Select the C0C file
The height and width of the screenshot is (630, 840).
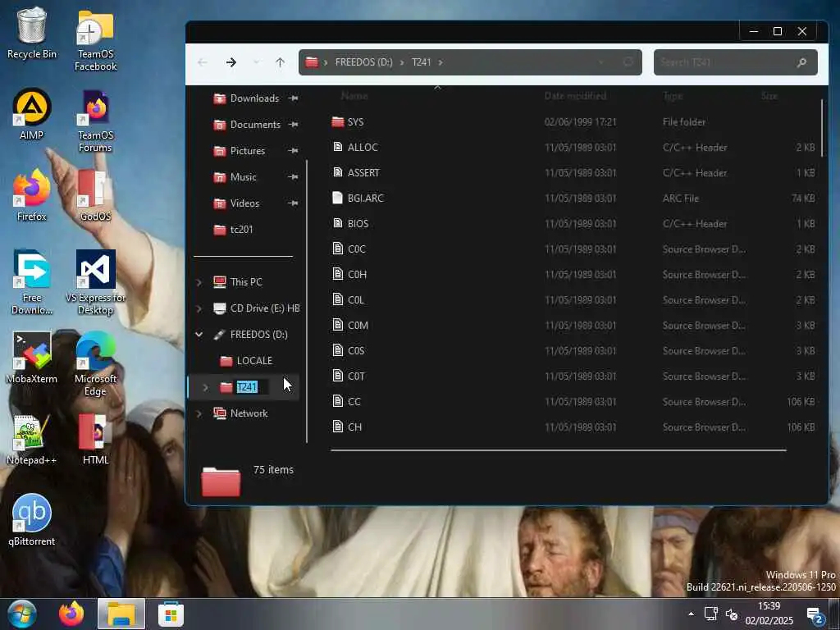pyautogui.click(x=573, y=249)
